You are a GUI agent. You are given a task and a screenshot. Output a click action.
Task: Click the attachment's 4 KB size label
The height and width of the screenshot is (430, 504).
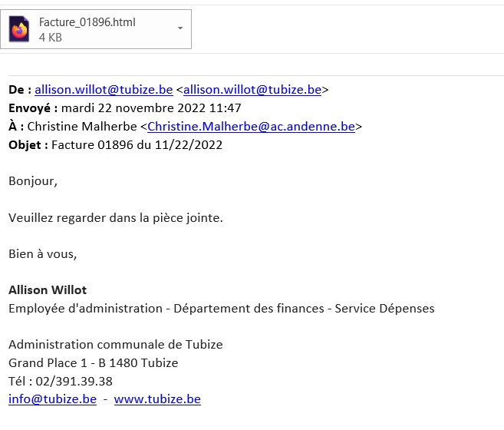(x=51, y=37)
